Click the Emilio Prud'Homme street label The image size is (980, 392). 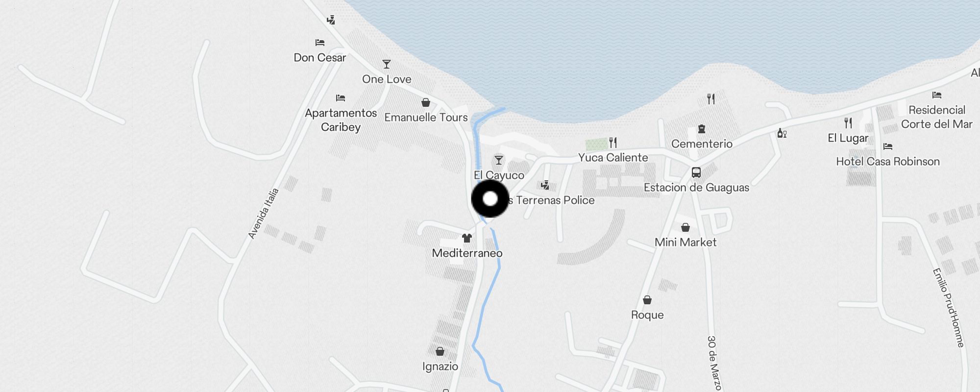[x=949, y=308]
